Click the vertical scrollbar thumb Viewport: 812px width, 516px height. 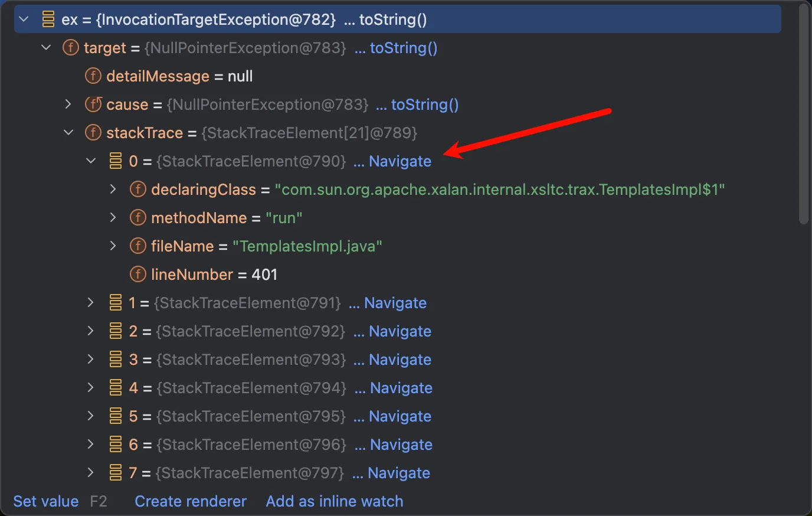pos(804,112)
